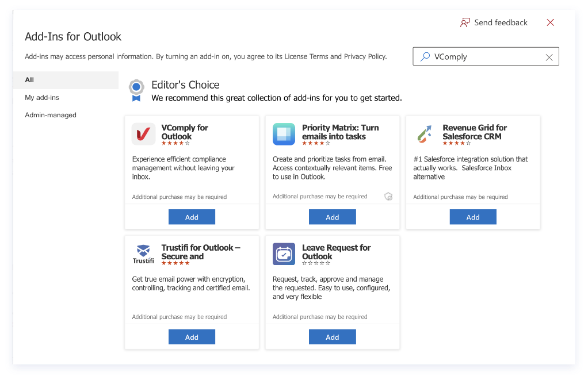The height and width of the screenshot is (380, 588).
Task: Click "Request, track, approve and manage" description
Action: pyautogui.click(x=331, y=288)
